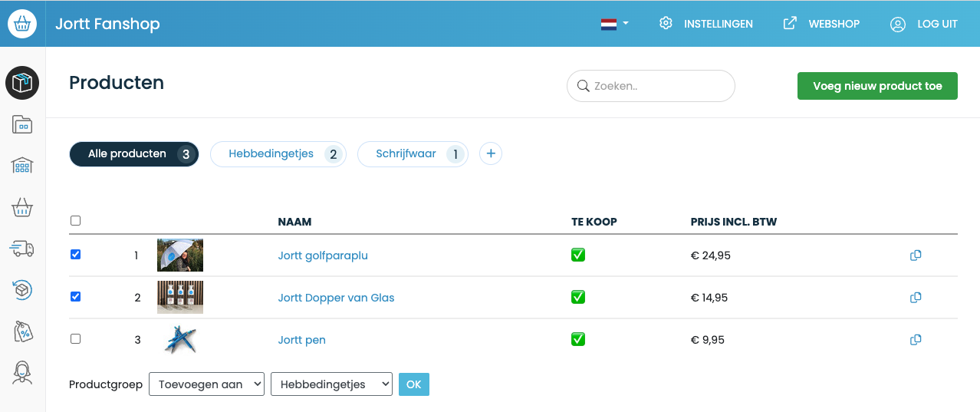Open the shopping basket orders icon
980x412 pixels.
pyautogui.click(x=22, y=207)
